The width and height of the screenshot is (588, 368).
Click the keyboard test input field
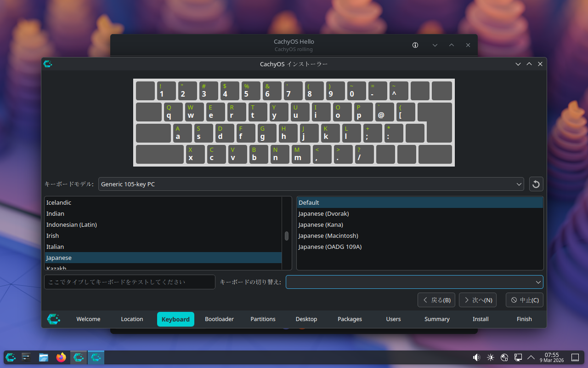click(130, 282)
